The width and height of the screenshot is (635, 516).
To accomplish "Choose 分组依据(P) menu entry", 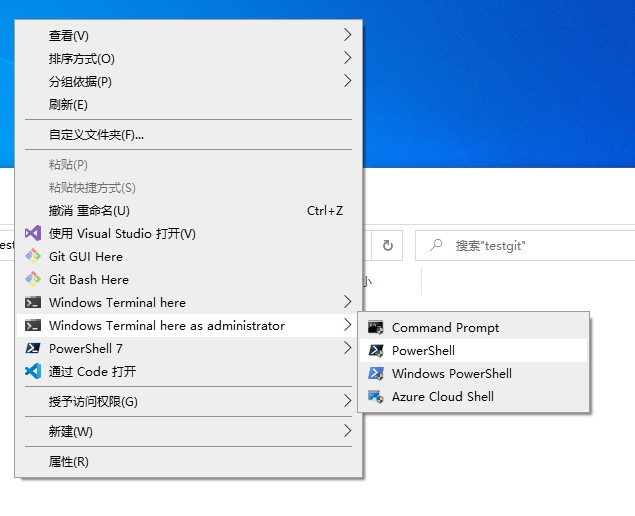I will point(188,81).
